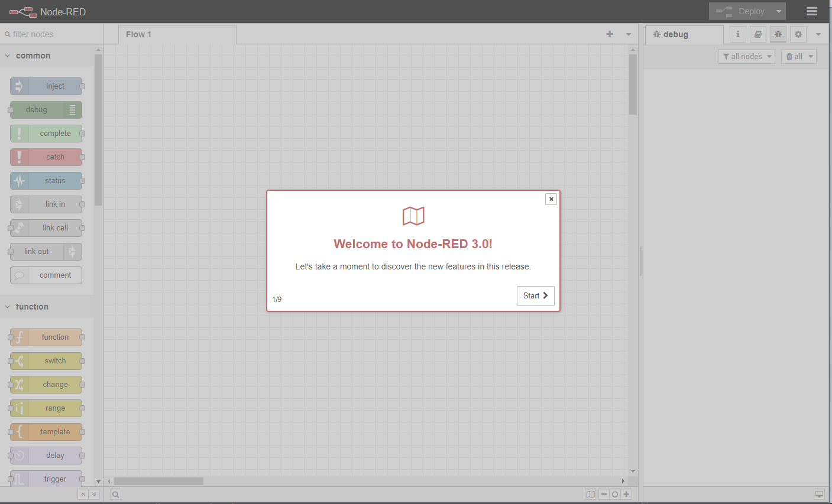832x504 pixels.
Task: Collapse the common node category
Action: (x=8, y=55)
